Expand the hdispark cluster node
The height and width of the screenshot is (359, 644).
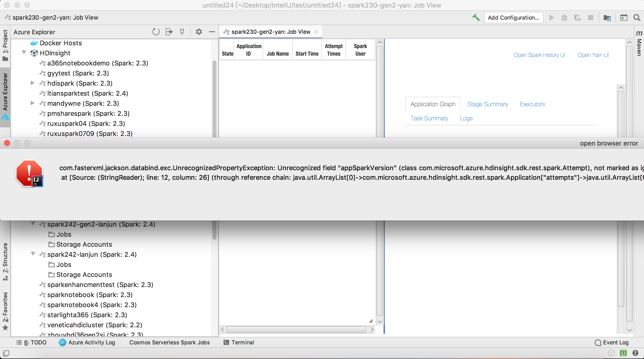32,83
